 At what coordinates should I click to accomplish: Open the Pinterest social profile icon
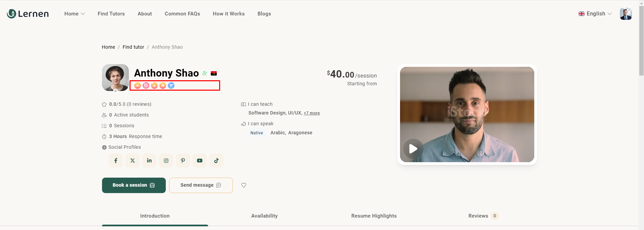183,160
